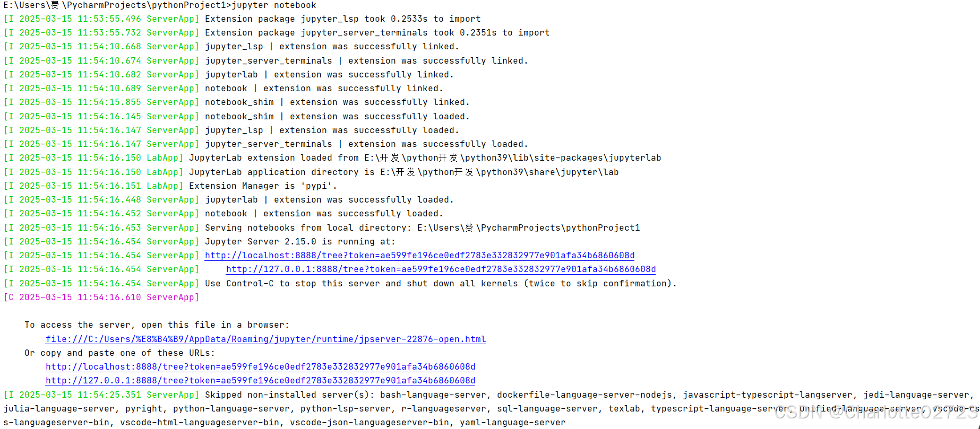Click the 'Jupyter Server 2.15.0 is running at:' text

coord(300,242)
